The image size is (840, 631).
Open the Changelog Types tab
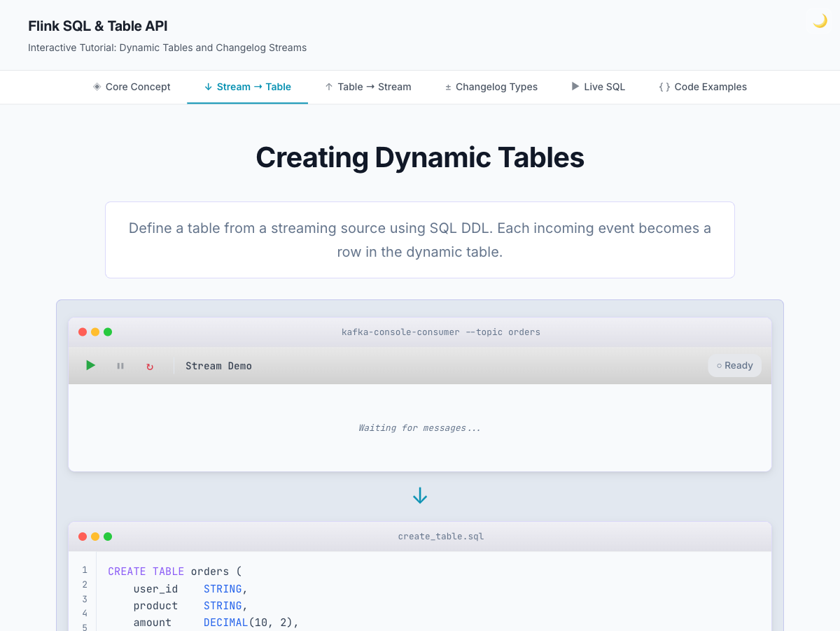[491, 87]
